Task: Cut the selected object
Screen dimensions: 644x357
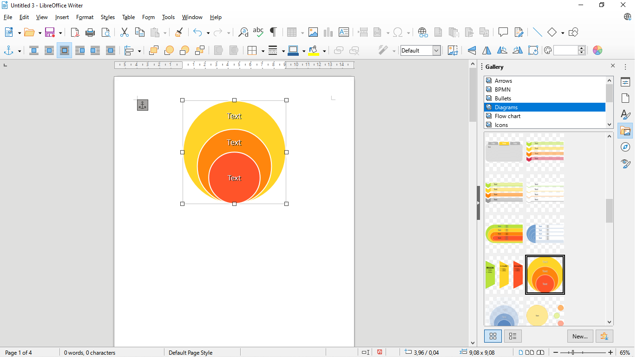Action: point(124,32)
